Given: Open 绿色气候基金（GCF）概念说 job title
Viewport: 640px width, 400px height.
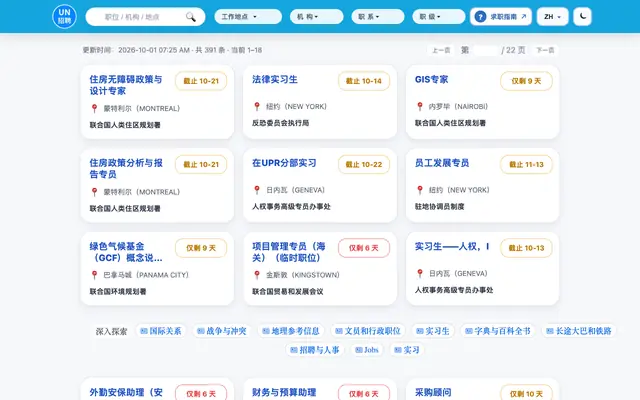Looking at the screenshot, I should 126,252.
